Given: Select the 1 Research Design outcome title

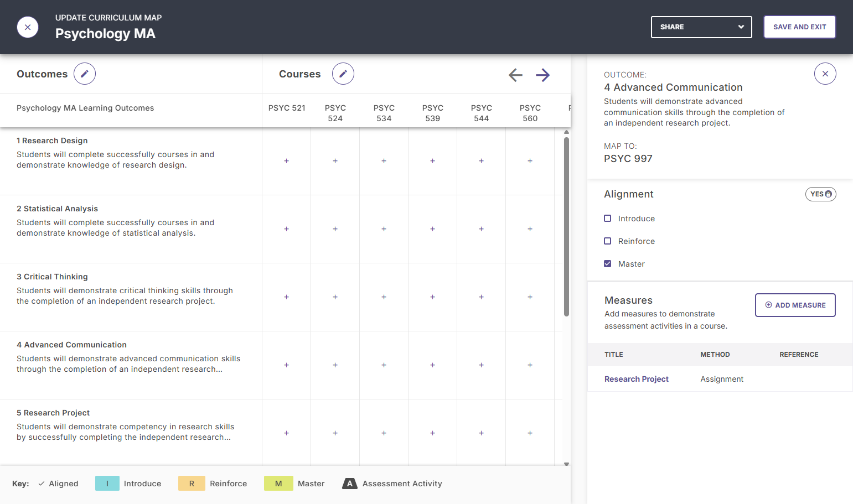Looking at the screenshot, I should [x=52, y=141].
